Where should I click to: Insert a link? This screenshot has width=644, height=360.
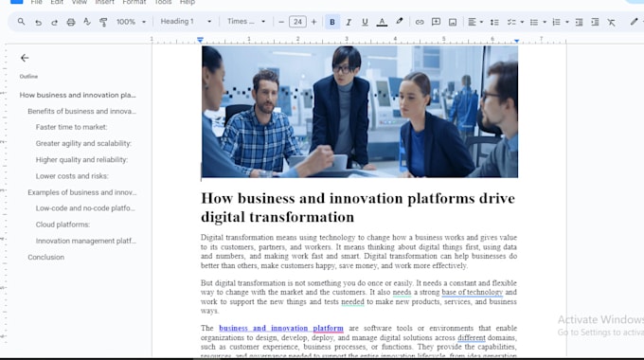[420, 22]
